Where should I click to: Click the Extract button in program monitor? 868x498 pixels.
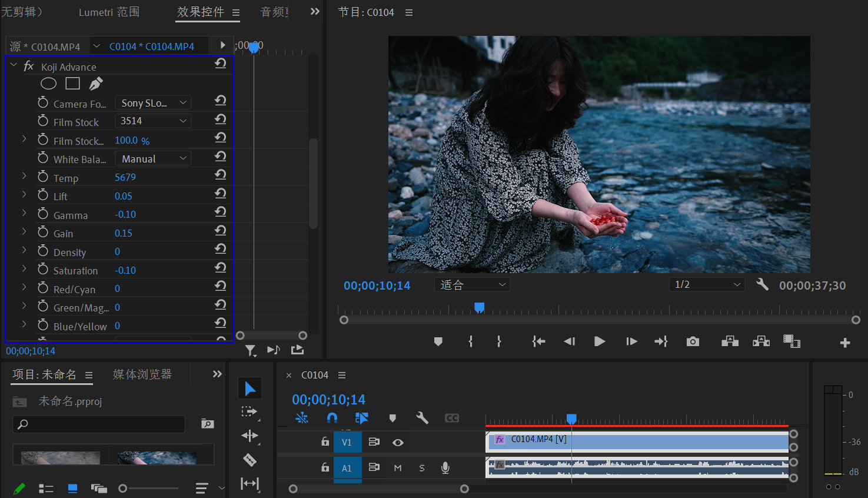(761, 341)
